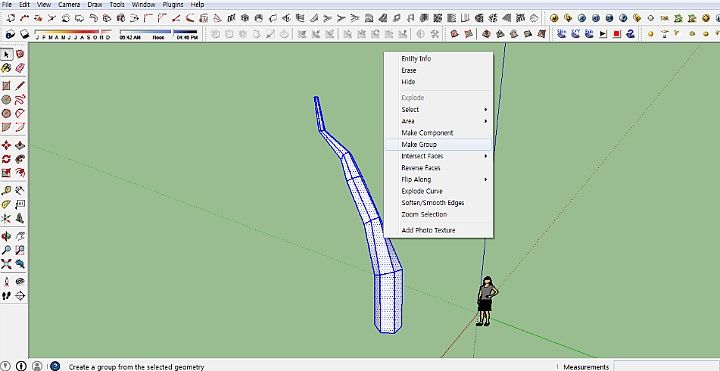Adjust the time of day slider
The height and width of the screenshot is (371, 720).
pos(158,34)
